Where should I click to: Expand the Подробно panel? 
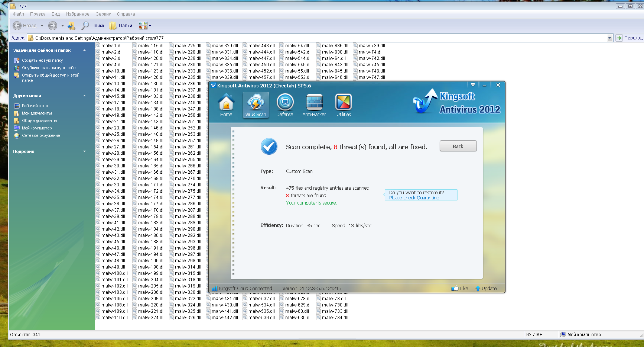(x=84, y=151)
